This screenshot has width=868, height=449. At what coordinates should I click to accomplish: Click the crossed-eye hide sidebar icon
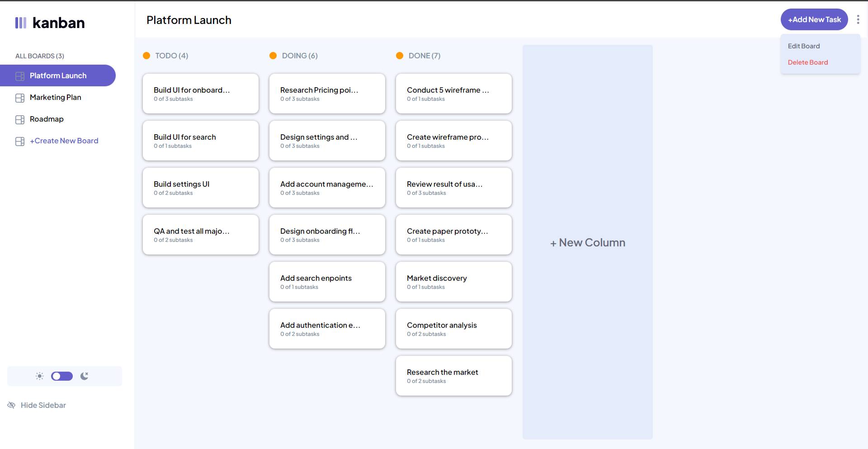pyautogui.click(x=11, y=405)
